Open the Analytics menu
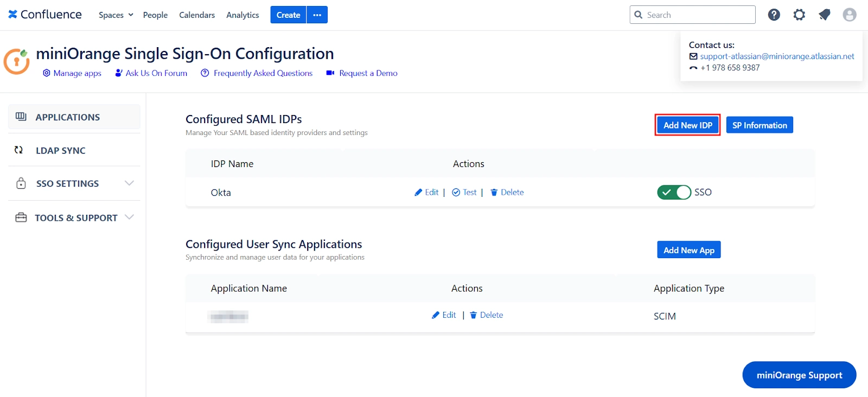The image size is (868, 397). [x=242, y=15]
